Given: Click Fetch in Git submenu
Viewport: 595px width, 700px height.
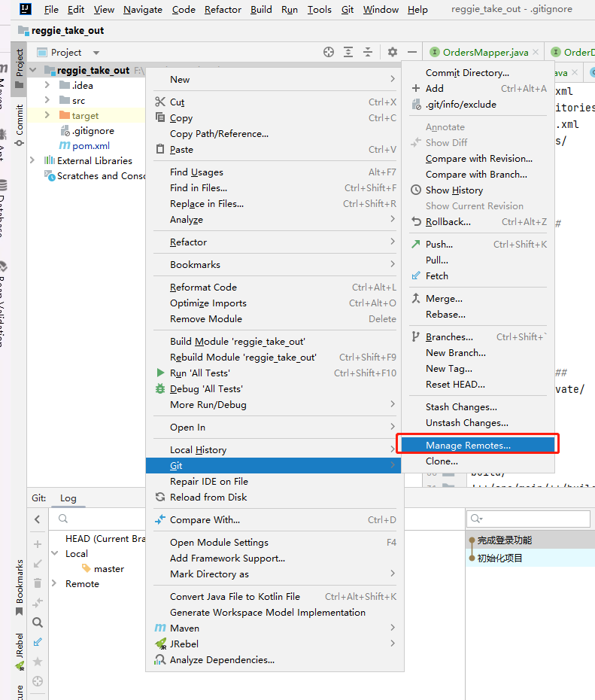Looking at the screenshot, I should pyautogui.click(x=478, y=276).
